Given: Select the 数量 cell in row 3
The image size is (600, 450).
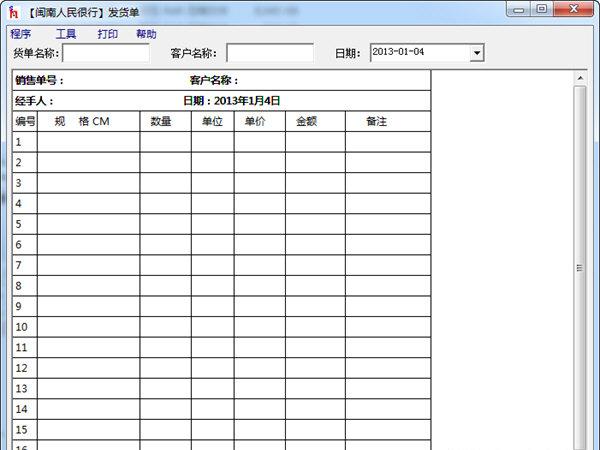Looking at the screenshot, I should (165, 183).
